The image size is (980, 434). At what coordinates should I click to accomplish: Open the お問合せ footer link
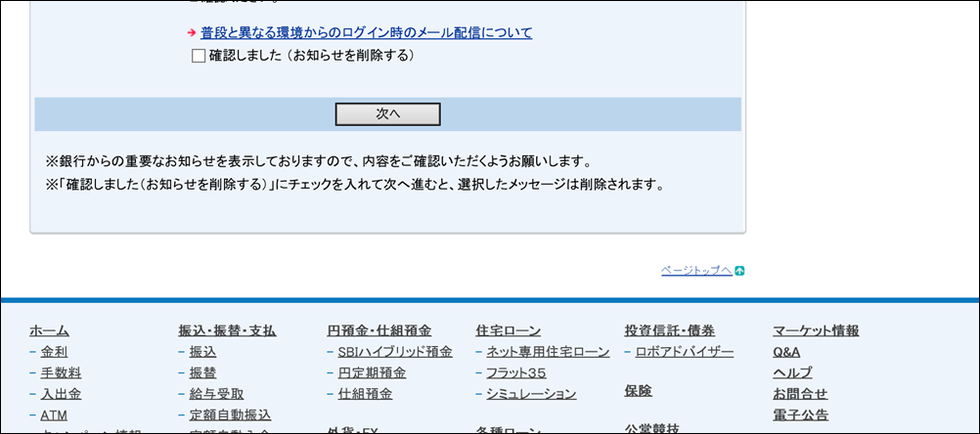800,394
